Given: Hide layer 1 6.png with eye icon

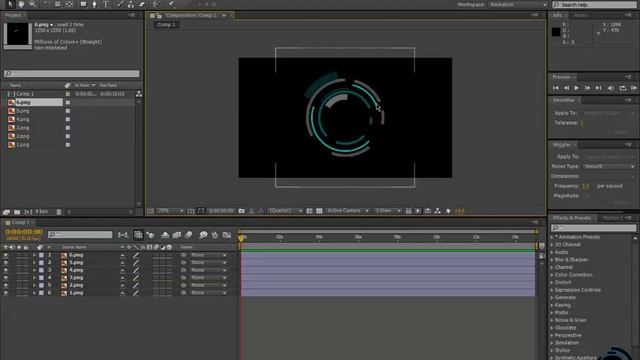Looking at the screenshot, I should pos(6,255).
